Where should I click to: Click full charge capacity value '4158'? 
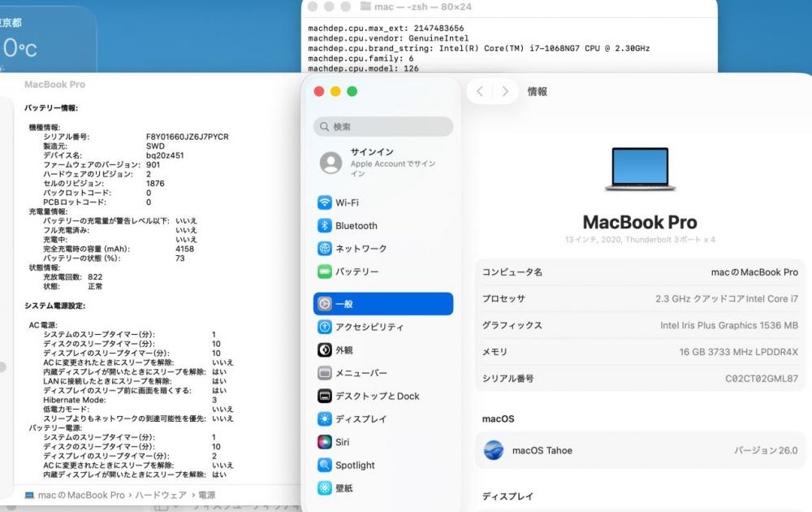coord(184,249)
